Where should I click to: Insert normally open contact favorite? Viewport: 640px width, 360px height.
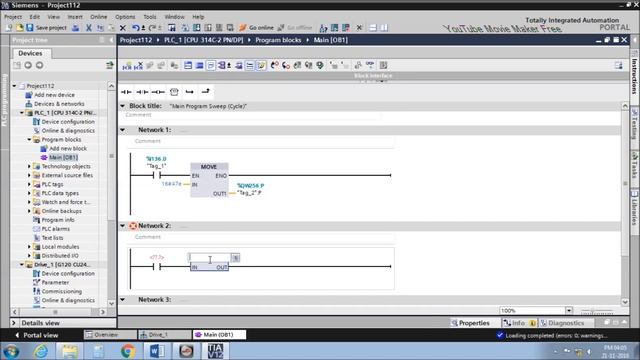pos(126,92)
